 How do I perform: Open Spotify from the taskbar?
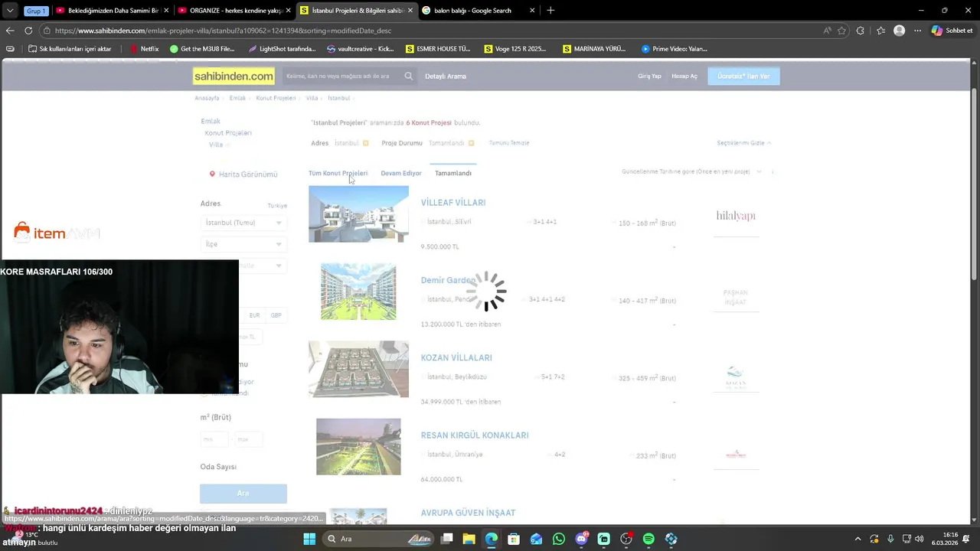coord(648,539)
